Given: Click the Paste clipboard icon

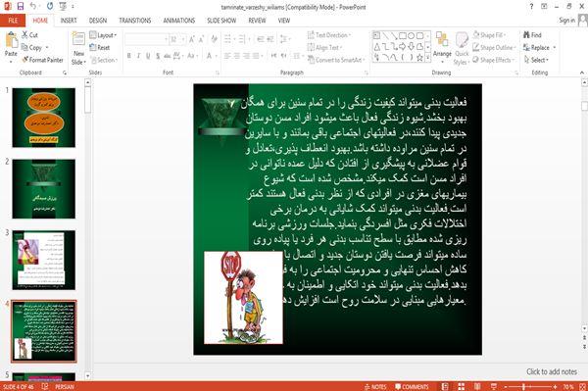Looking at the screenshot, I should point(11,41).
